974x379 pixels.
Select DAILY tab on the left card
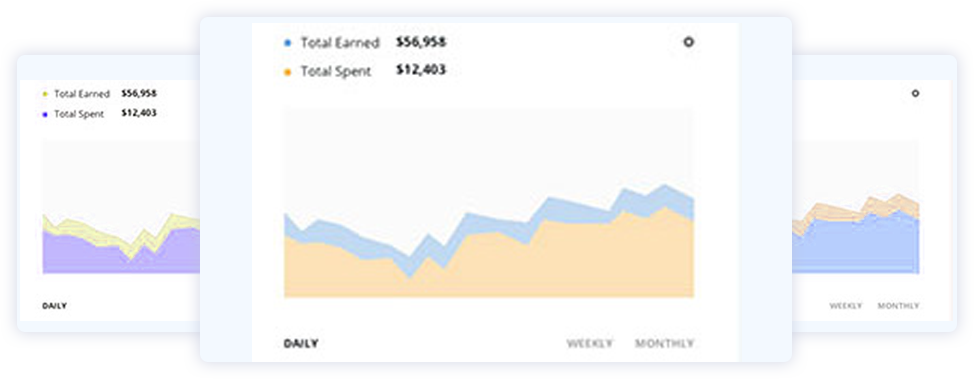(55, 306)
